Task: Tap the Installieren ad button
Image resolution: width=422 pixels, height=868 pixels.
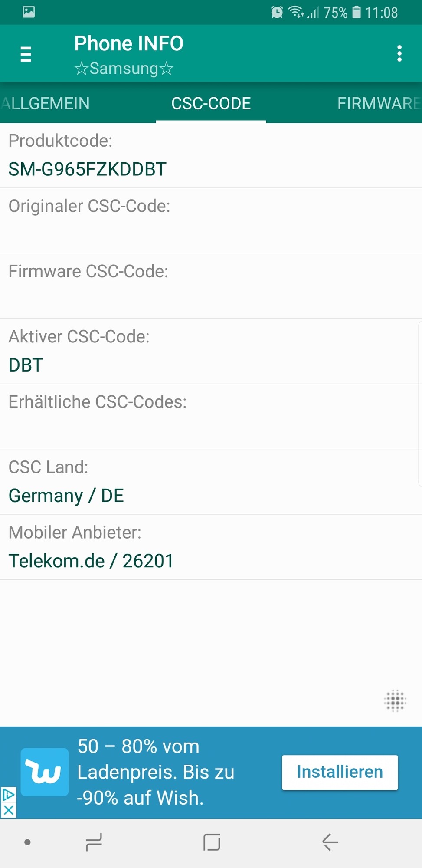Action: (340, 772)
